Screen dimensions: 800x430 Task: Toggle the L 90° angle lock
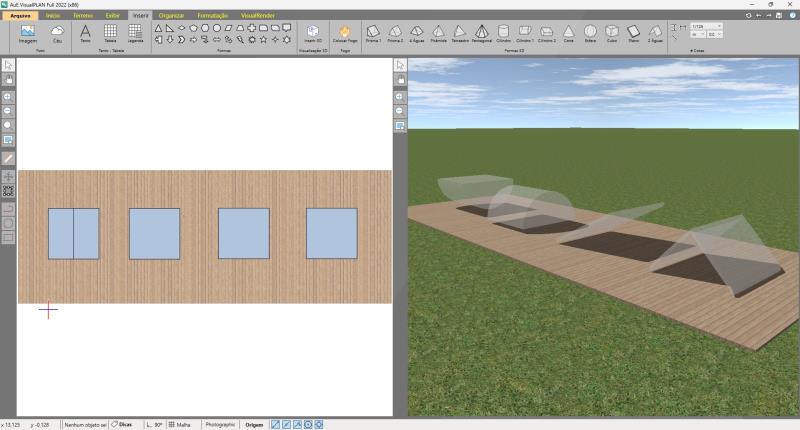tap(154, 424)
